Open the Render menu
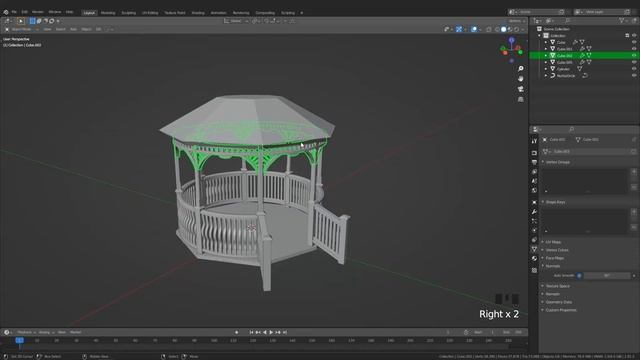 tap(38, 12)
